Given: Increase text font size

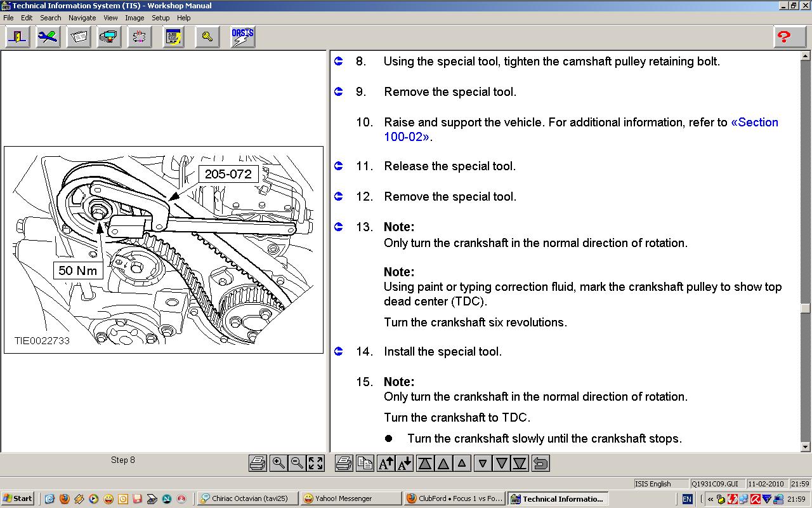Looking at the screenshot, I should (386, 464).
